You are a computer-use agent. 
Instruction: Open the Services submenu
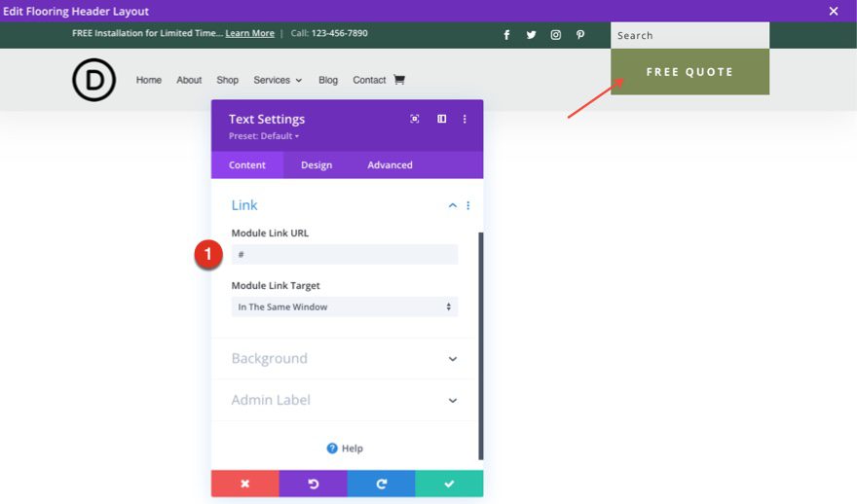(278, 80)
